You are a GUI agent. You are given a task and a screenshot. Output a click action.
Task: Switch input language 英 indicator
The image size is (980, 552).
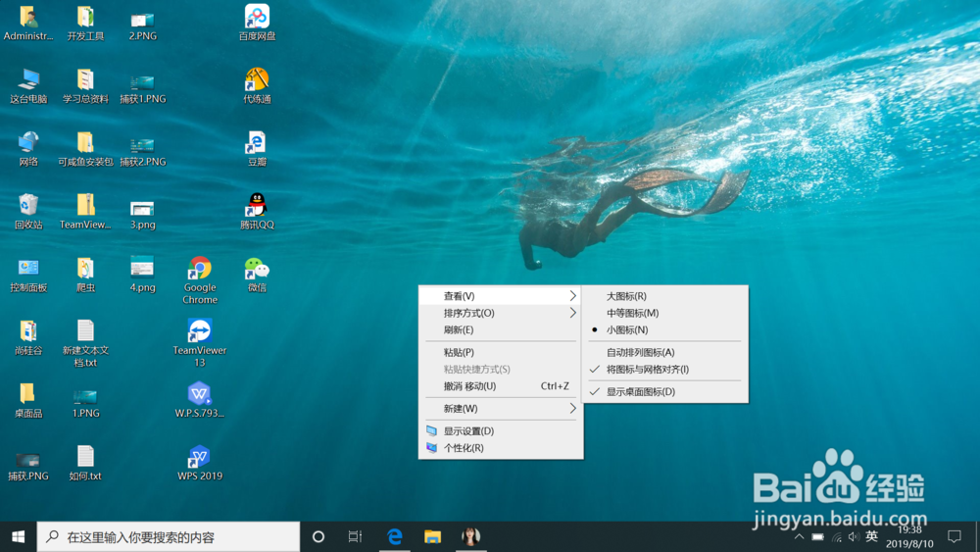[872, 535]
